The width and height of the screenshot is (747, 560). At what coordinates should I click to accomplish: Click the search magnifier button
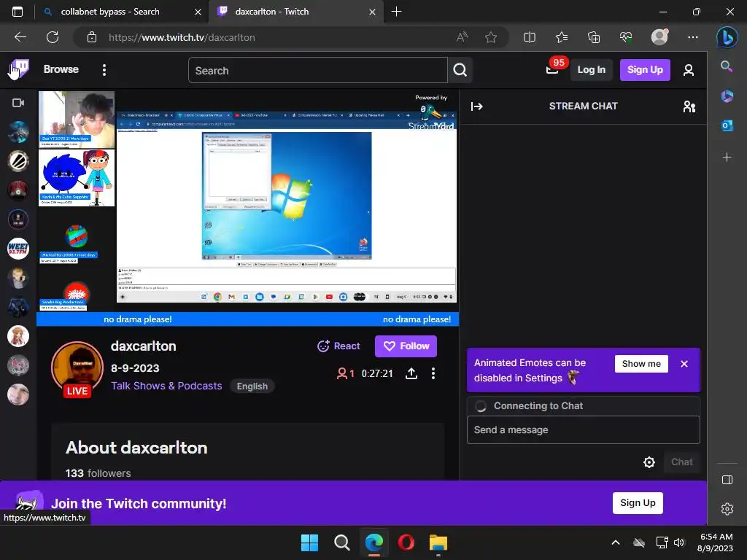click(460, 71)
